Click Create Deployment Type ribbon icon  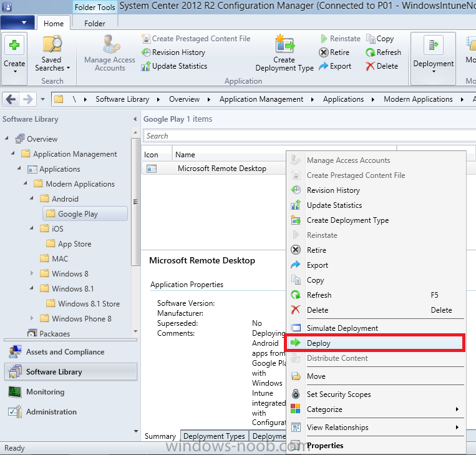click(284, 44)
